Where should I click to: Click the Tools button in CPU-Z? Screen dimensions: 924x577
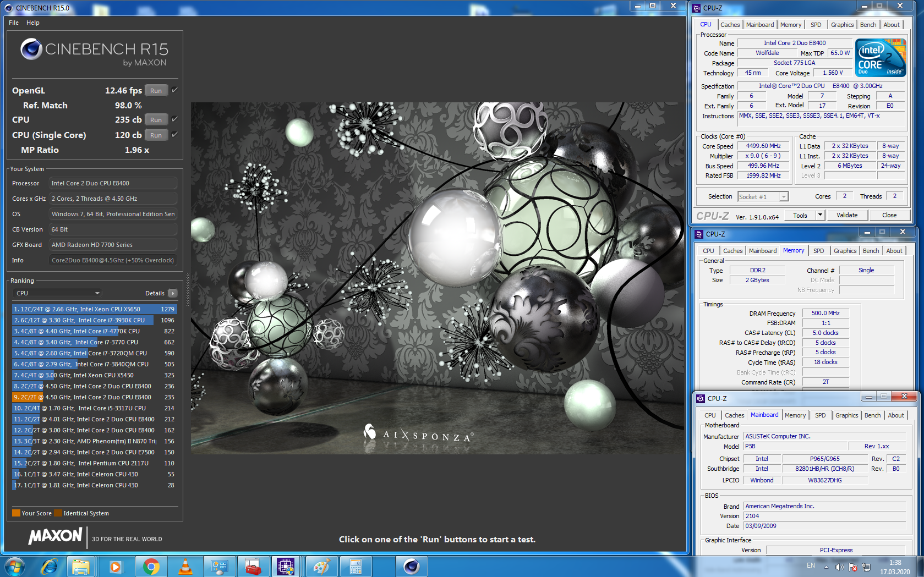point(800,215)
